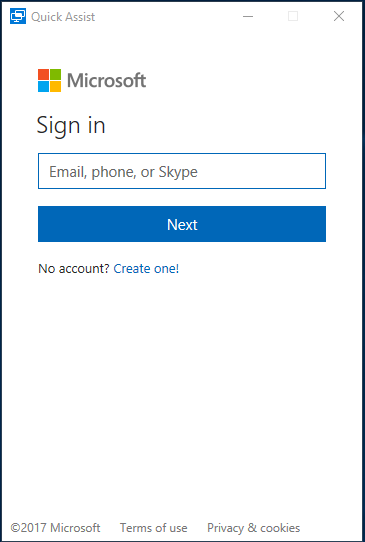
Task: Open the Create one! account link
Action: pos(146,269)
